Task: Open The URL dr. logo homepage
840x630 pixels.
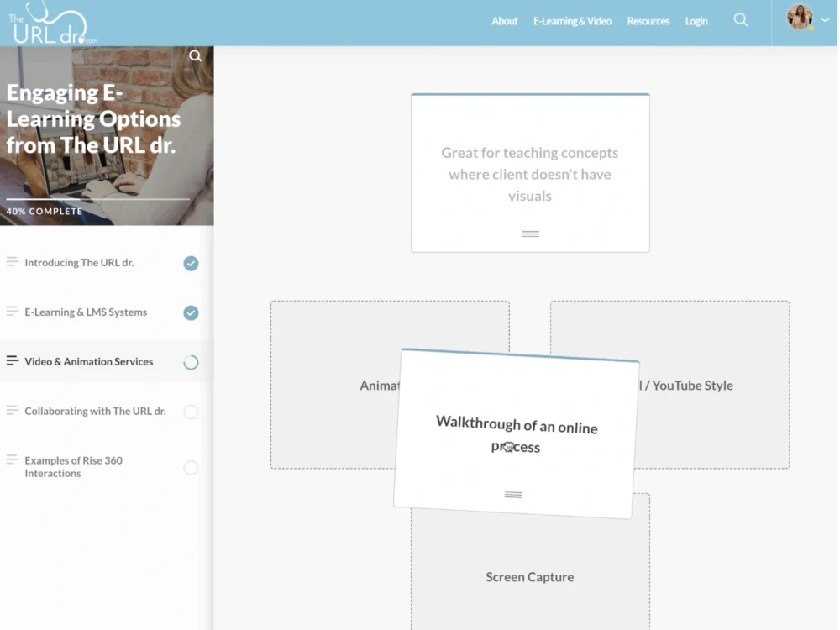Action: pos(52,23)
